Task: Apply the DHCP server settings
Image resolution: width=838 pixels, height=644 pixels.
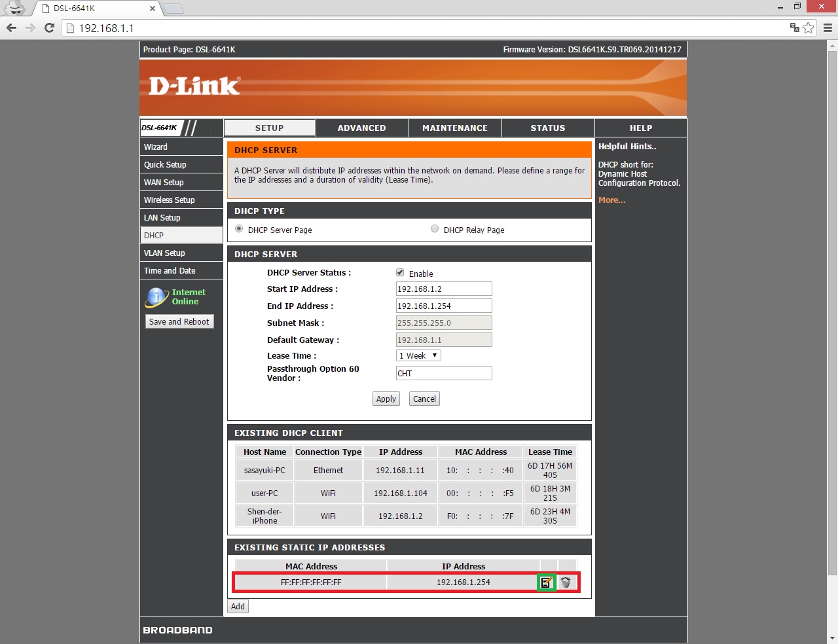Action: 386,399
